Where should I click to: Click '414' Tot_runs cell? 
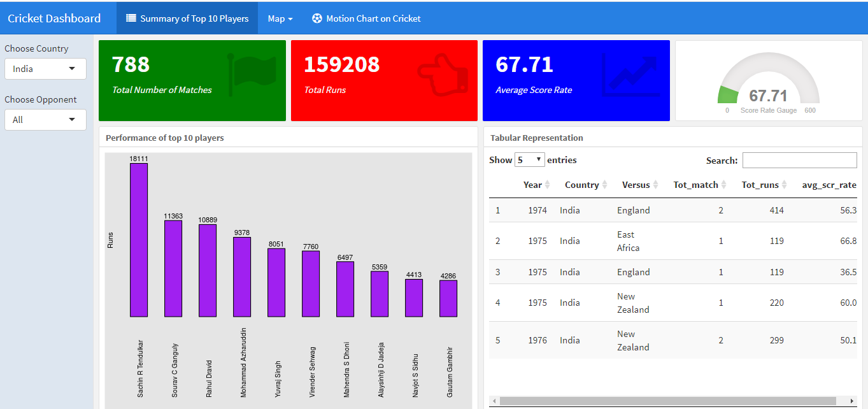[x=776, y=210]
